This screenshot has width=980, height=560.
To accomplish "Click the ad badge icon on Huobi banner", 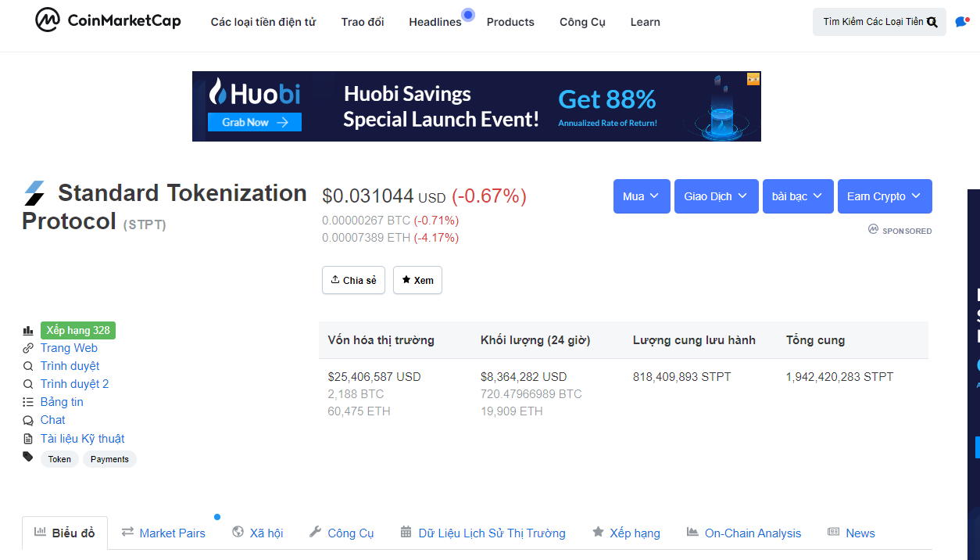I will coord(753,79).
